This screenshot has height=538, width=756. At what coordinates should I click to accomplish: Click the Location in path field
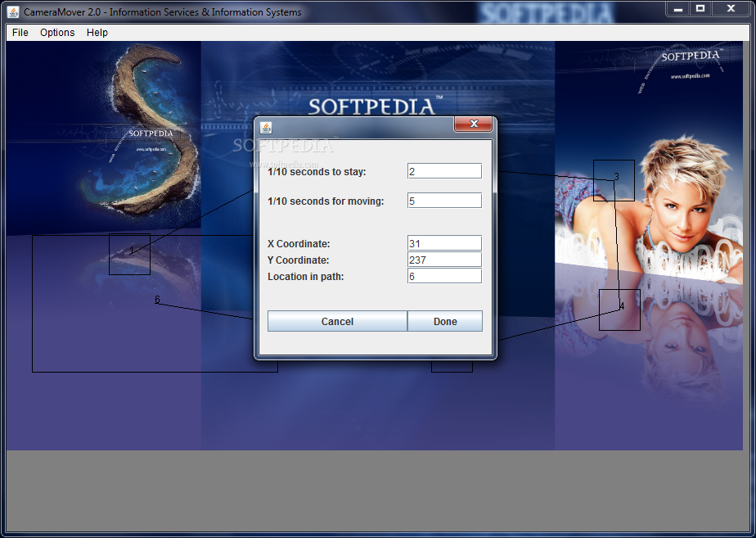pyautogui.click(x=444, y=276)
